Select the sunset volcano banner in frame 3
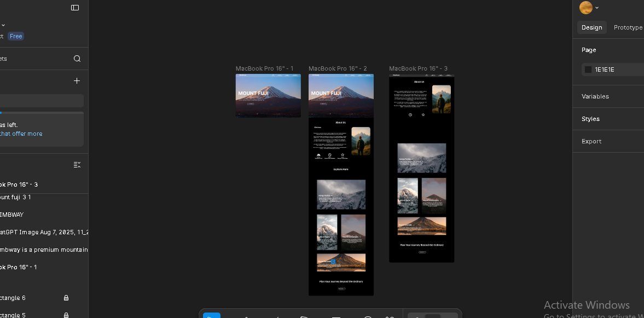644x318 pixels. (x=422, y=226)
